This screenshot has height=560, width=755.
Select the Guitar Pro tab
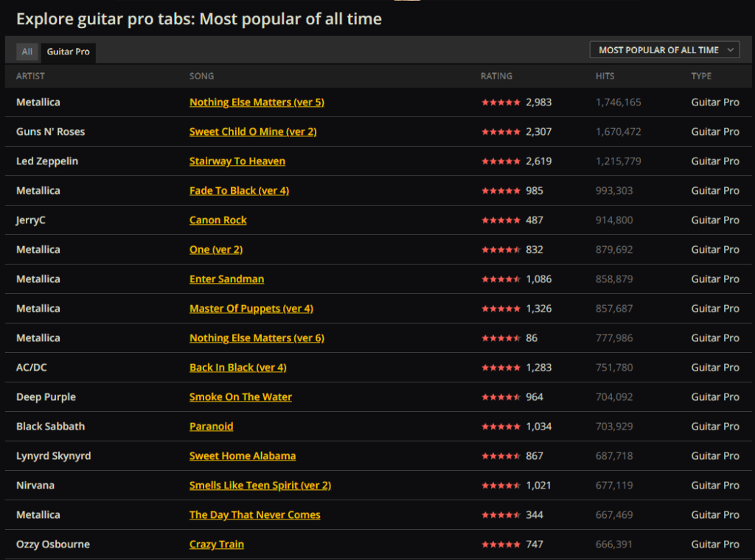69,52
